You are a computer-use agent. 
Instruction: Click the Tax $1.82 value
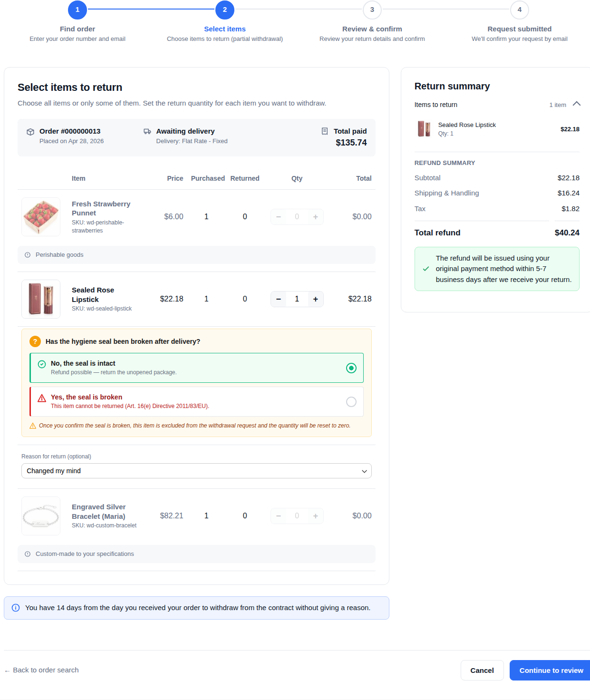[x=571, y=209]
